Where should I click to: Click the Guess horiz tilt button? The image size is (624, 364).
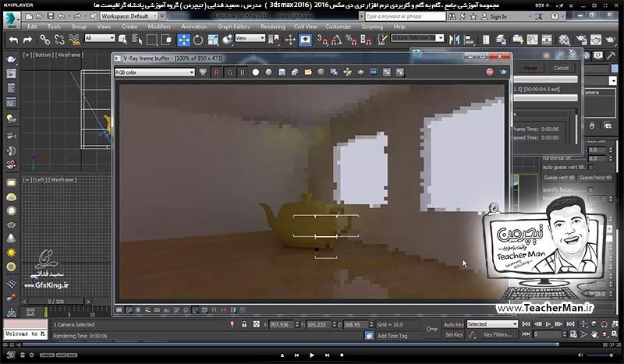[595, 178]
